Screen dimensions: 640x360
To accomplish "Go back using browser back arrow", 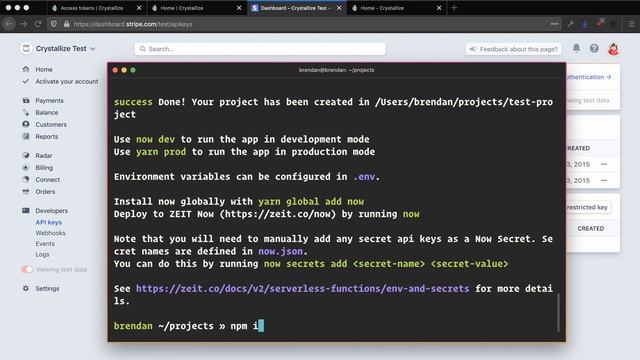I will tap(10, 24).
